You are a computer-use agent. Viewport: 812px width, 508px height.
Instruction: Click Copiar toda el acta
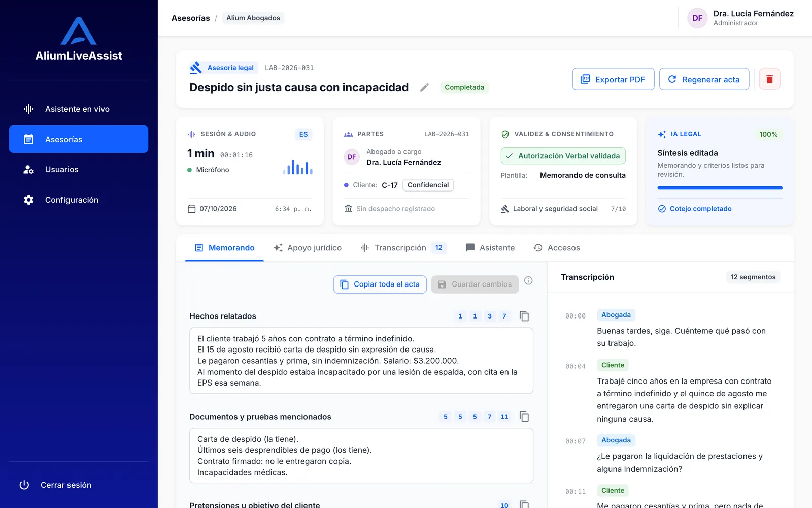pyautogui.click(x=380, y=284)
